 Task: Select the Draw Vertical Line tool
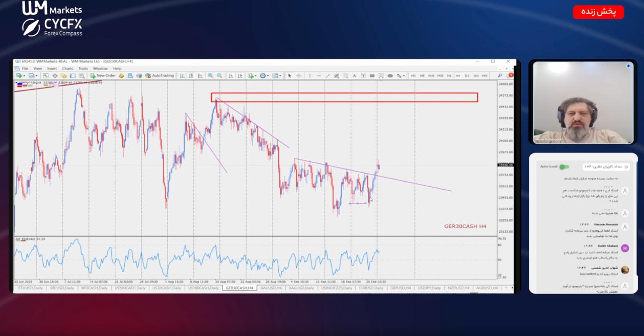tap(309, 76)
